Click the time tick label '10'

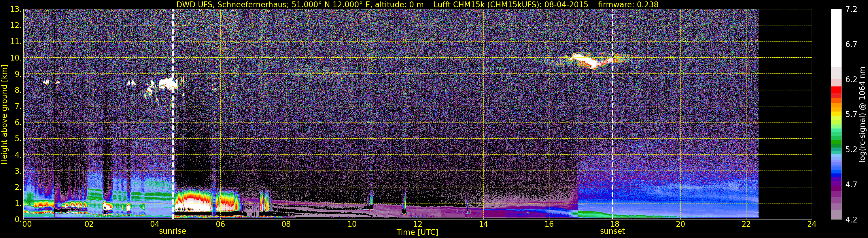tap(352, 224)
